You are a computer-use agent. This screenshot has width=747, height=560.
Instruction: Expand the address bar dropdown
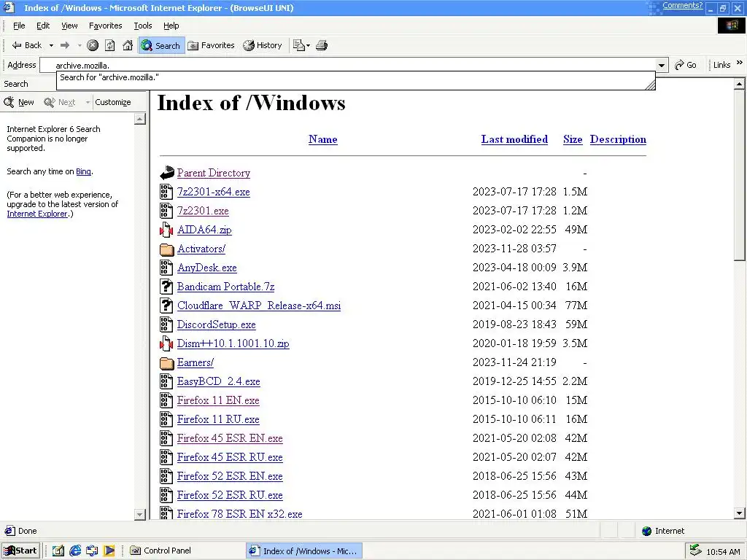point(661,65)
